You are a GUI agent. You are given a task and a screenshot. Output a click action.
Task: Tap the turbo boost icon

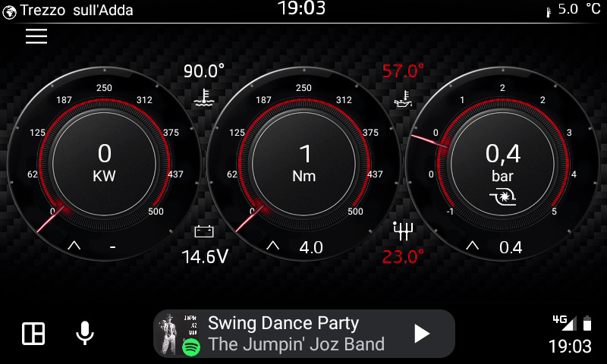502,196
